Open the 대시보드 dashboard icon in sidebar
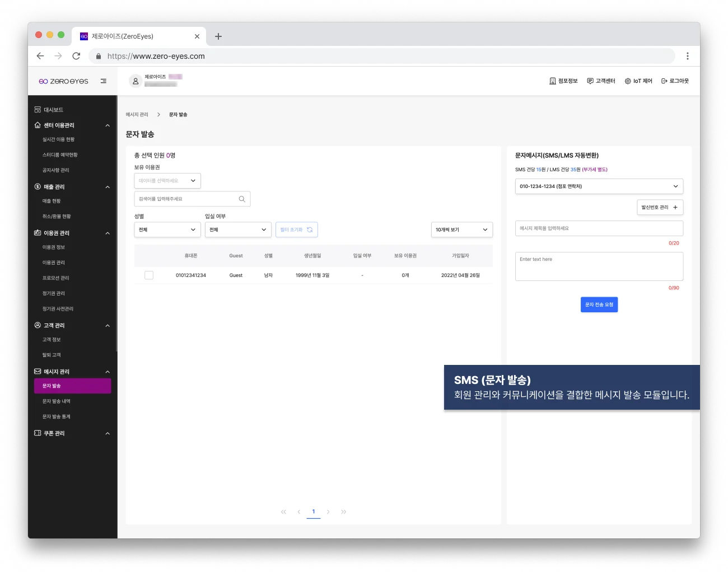The image size is (728, 572). (x=38, y=109)
